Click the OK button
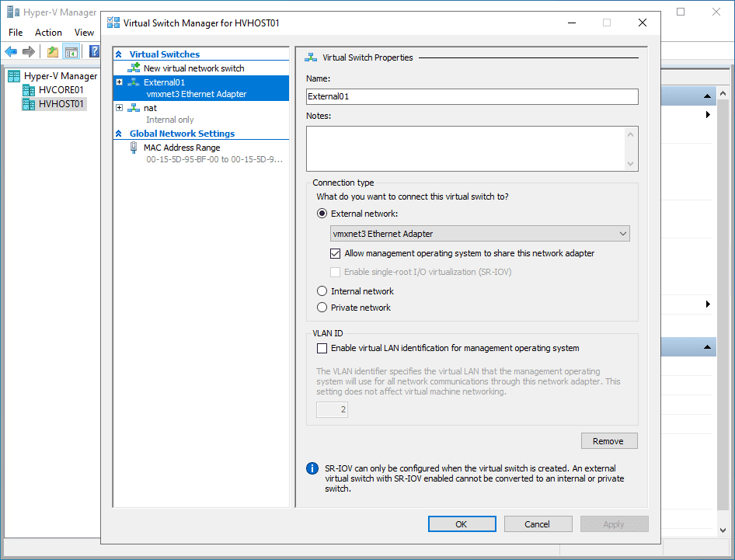 point(462,524)
